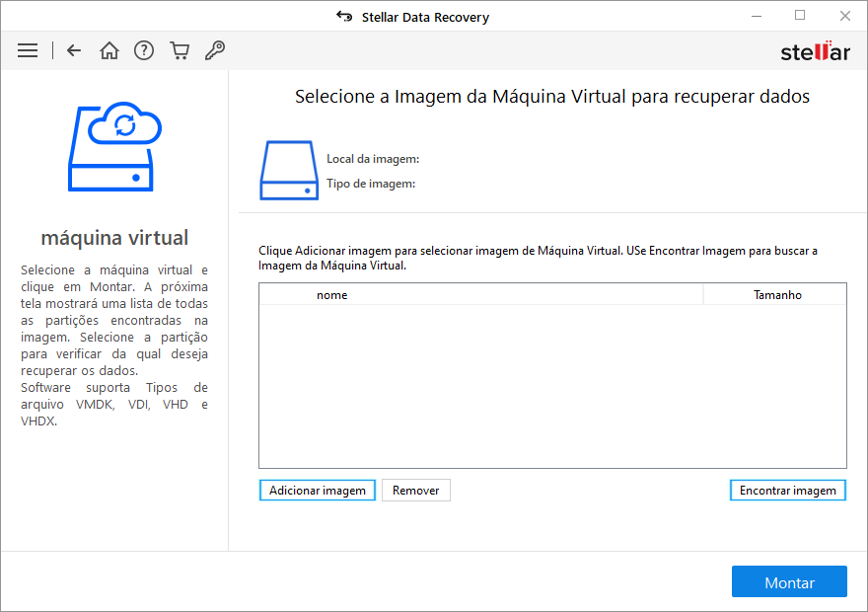Open the shopping cart purchase icon
The image size is (868, 612).
[180, 51]
